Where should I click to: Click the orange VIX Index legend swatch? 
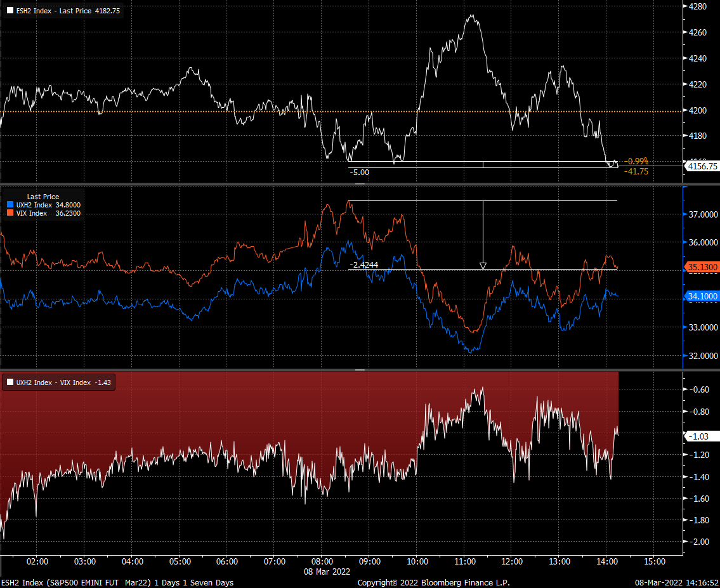(x=10, y=213)
